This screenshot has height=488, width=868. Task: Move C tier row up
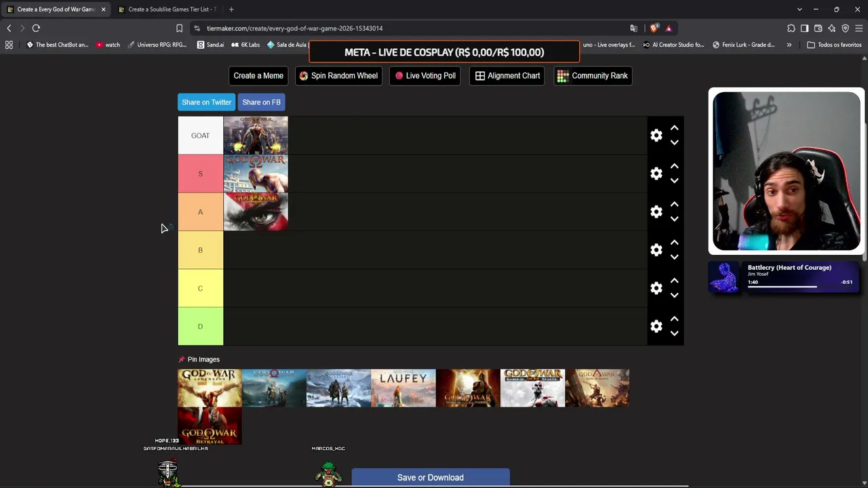pyautogui.click(x=674, y=281)
